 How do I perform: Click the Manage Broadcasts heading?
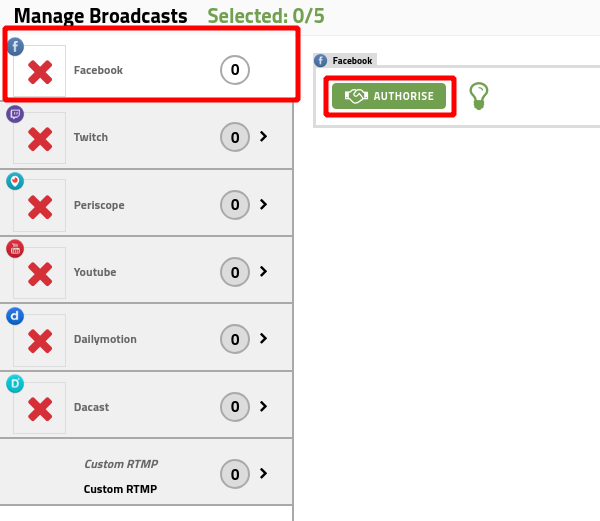(x=101, y=16)
